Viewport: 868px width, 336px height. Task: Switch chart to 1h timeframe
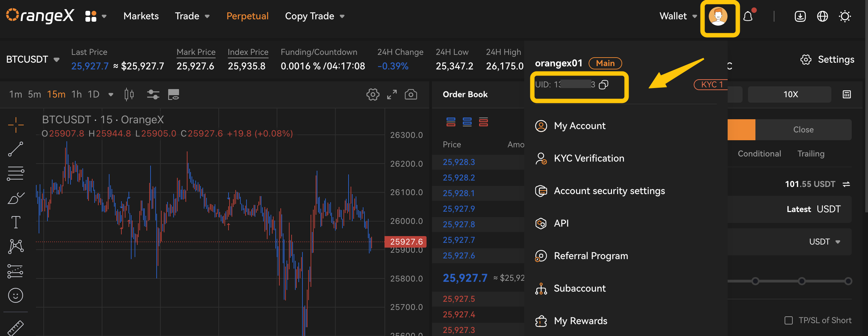click(x=77, y=94)
